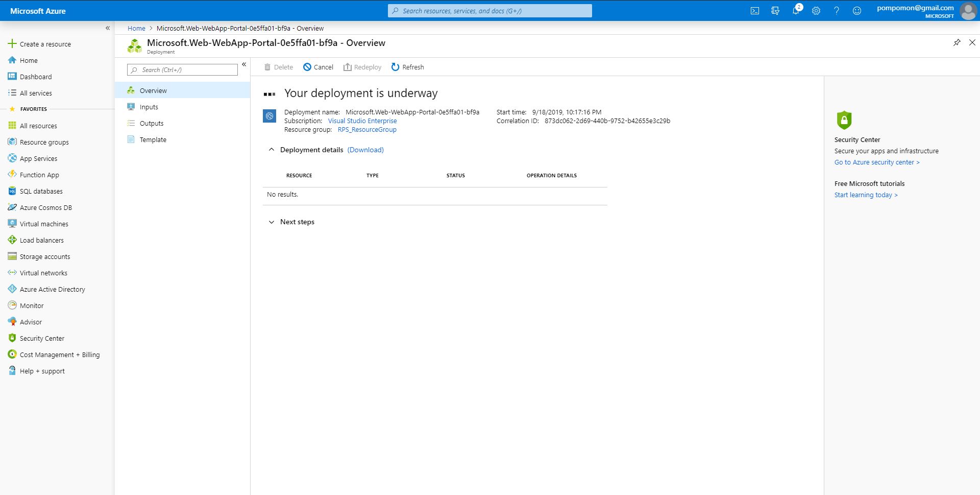Click the Download deployment details link
Image resolution: width=980 pixels, height=495 pixels.
[365, 150]
